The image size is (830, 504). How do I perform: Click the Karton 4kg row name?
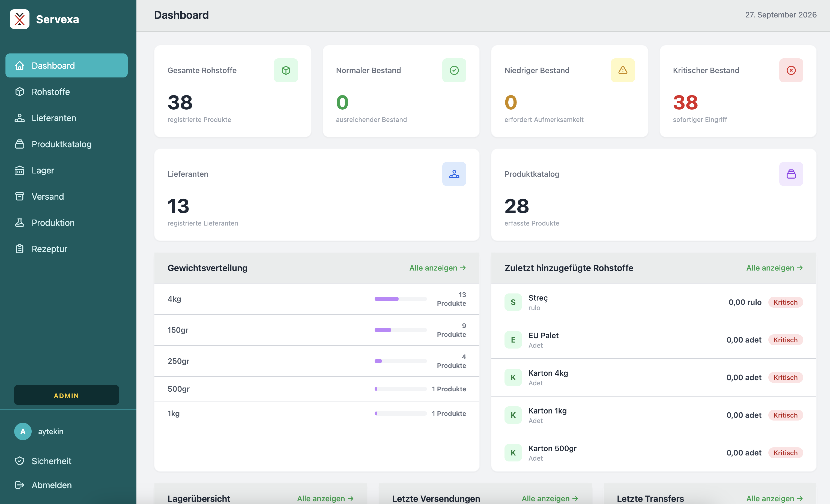(548, 373)
